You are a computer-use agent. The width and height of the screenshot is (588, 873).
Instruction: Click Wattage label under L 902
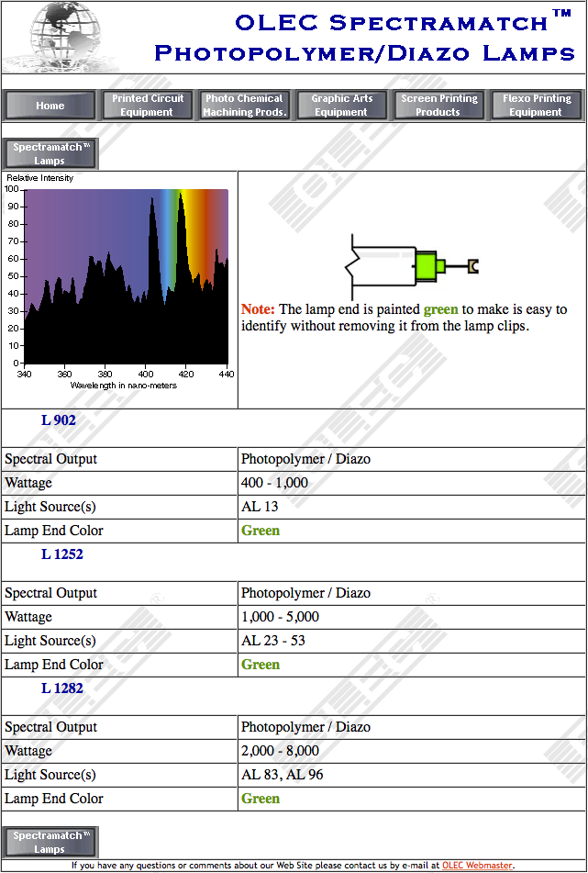tap(28, 483)
